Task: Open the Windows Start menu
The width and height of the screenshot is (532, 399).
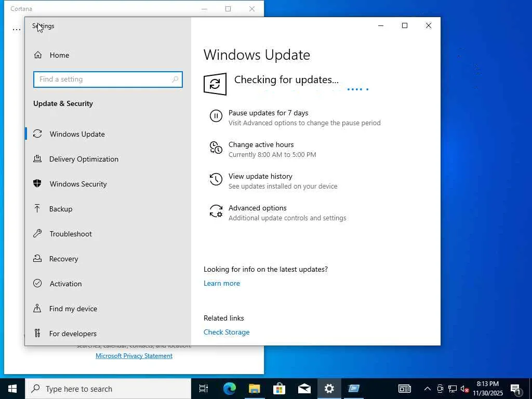Action: point(12,389)
